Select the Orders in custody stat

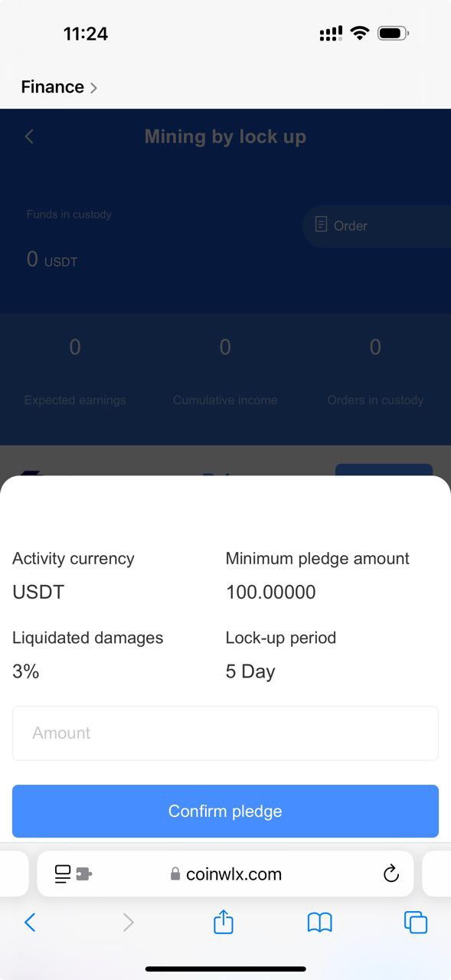tap(375, 371)
